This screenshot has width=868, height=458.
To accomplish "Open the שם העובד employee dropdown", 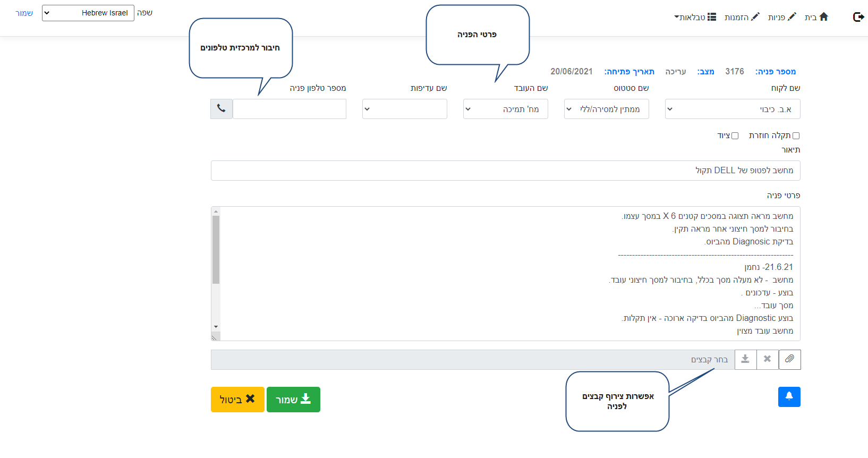I will point(505,109).
